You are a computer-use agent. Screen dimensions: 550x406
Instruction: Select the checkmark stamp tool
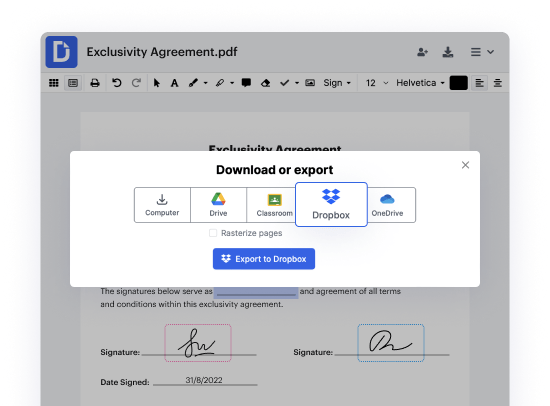[284, 83]
